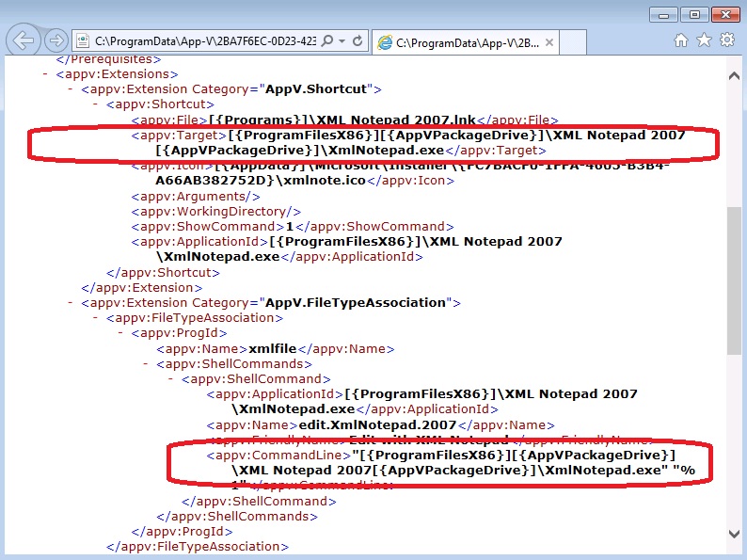Click the appv:WorkingDirectory element text

tap(216, 212)
